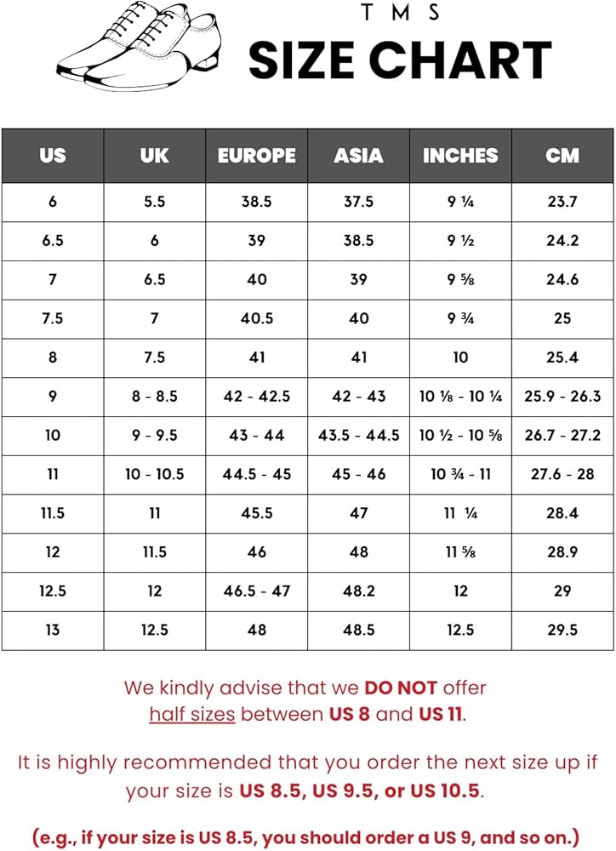Click the Asia 48.2 cell
616x851 pixels.
pos(358,591)
